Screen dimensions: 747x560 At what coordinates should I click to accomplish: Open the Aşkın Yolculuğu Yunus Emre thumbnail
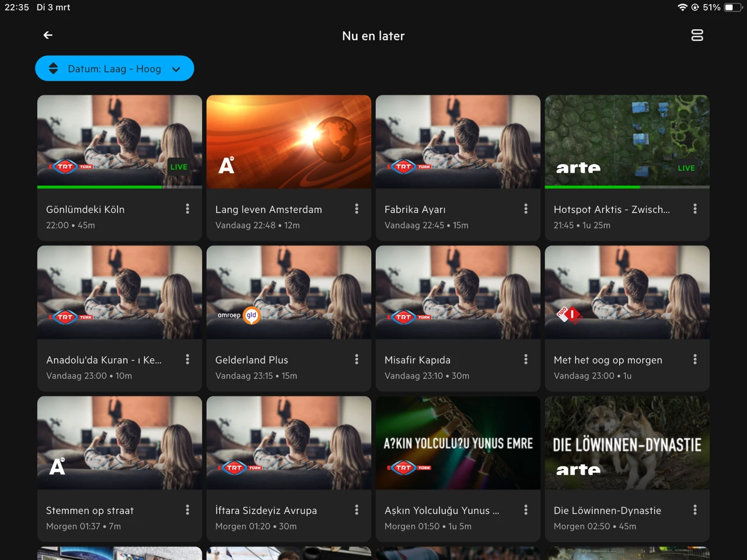point(458,443)
